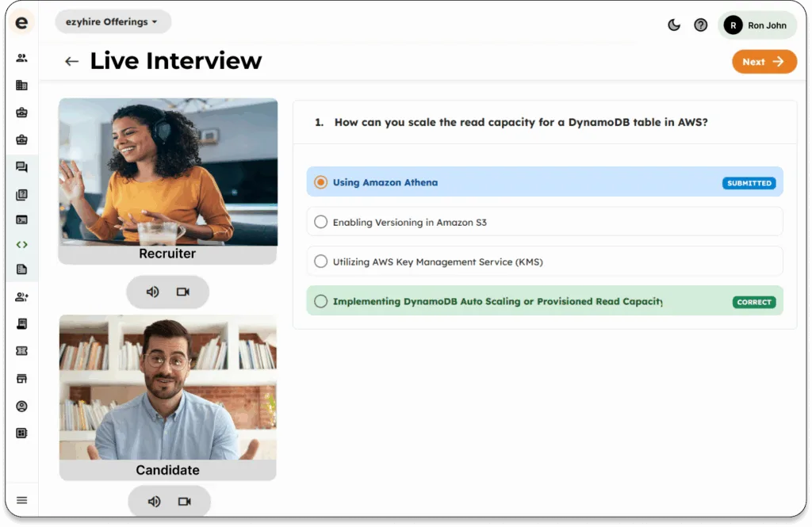This screenshot has height=527, width=812.
Task: Choose the 'Utilizing AWS Key Management Service' option
Action: (320, 262)
